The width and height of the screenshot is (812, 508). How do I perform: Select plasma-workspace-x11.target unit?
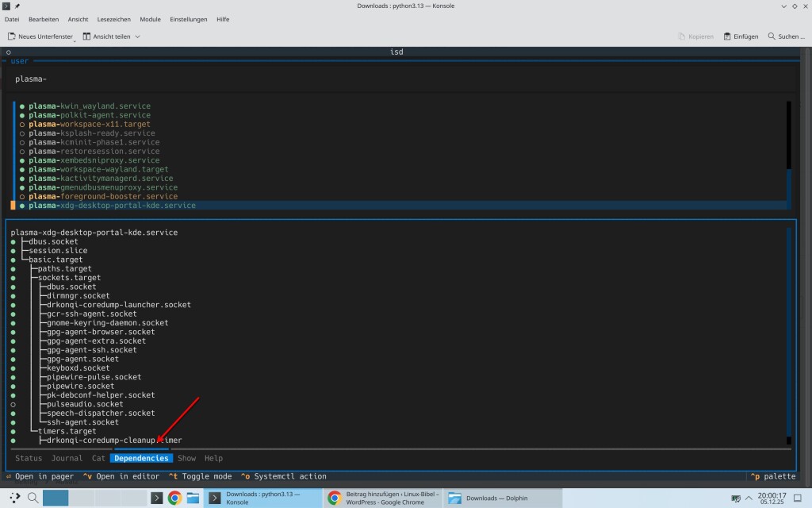coord(89,125)
